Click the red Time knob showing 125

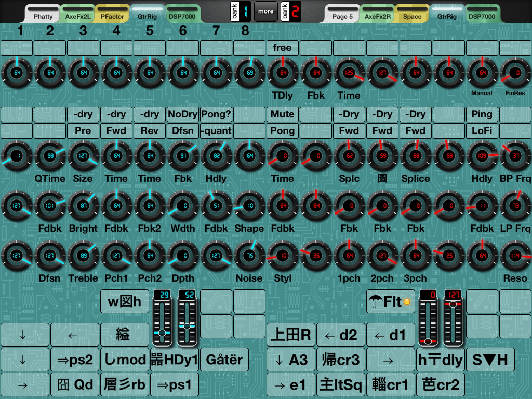pyautogui.click(x=349, y=73)
